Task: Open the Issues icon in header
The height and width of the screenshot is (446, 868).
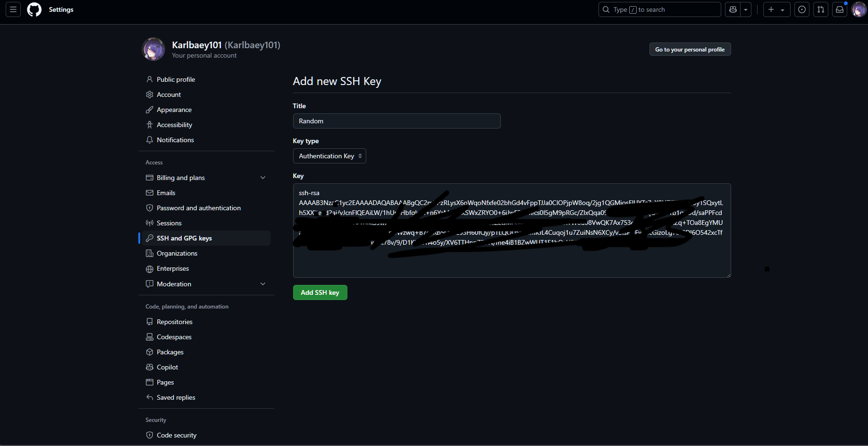Action: (x=802, y=9)
